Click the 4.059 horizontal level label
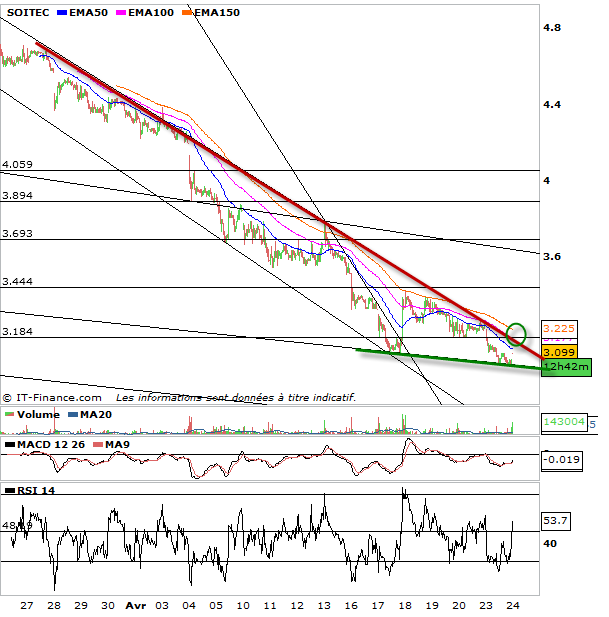609x617 pixels. coord(18,164)
